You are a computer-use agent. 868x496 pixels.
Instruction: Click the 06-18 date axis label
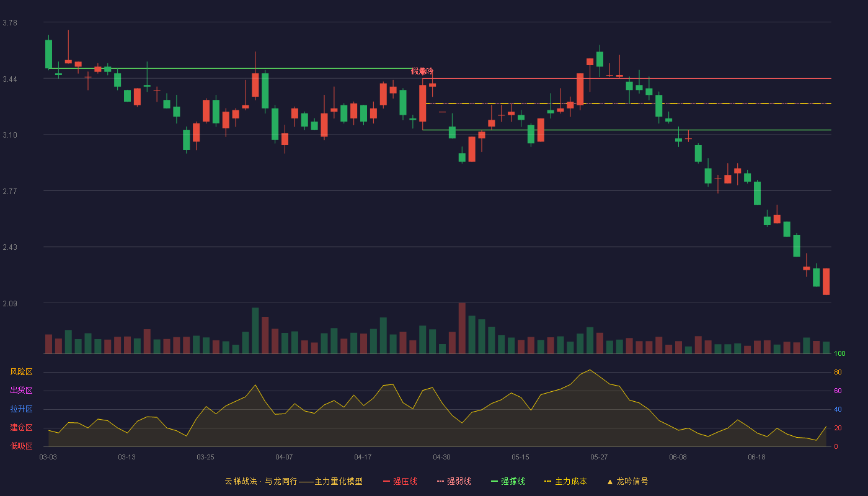tap(756, 457)
